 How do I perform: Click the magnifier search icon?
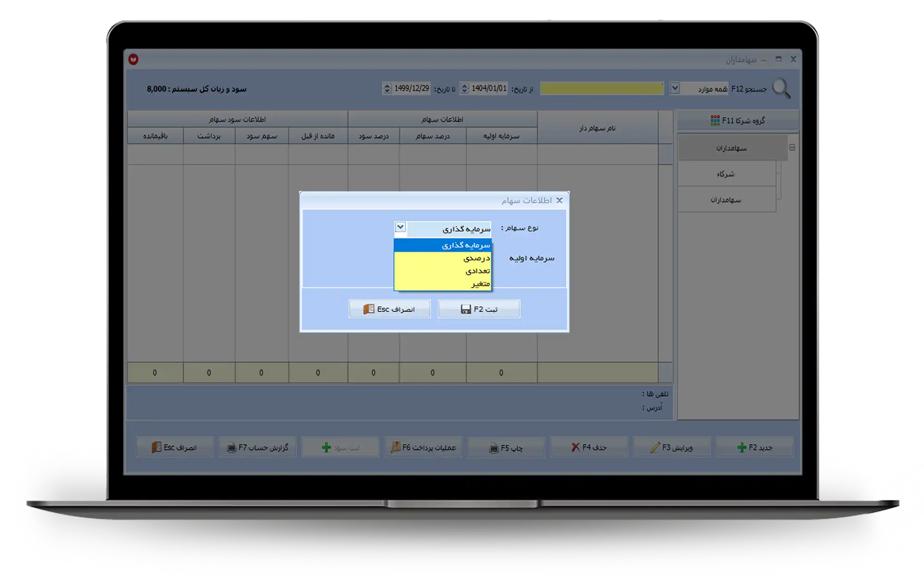click(x=781, y=88)
